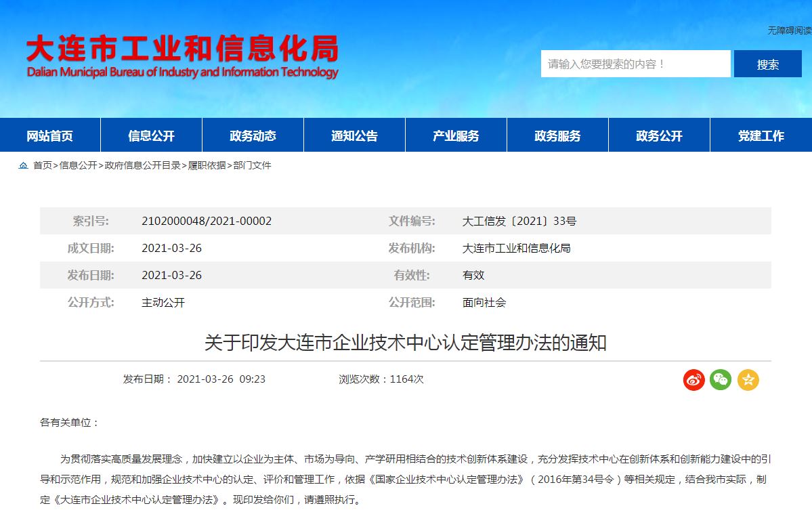Open the 产业服务 navigation menu

456,135
